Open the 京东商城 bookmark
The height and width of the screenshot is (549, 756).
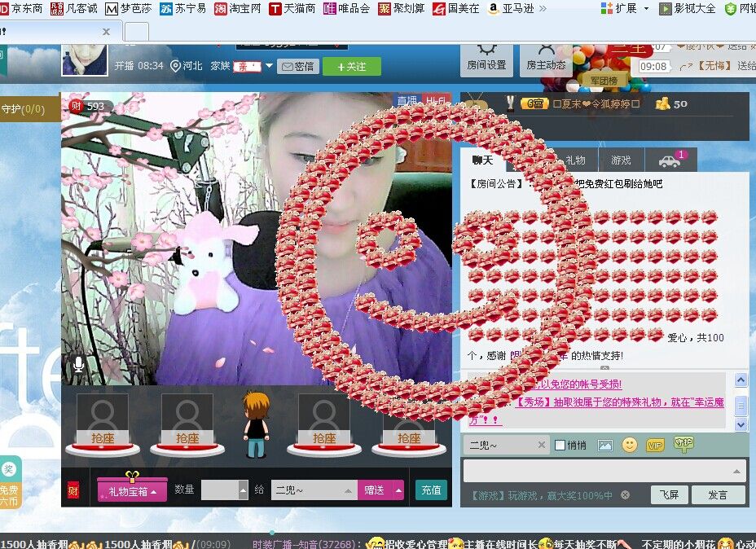point(21,8)
